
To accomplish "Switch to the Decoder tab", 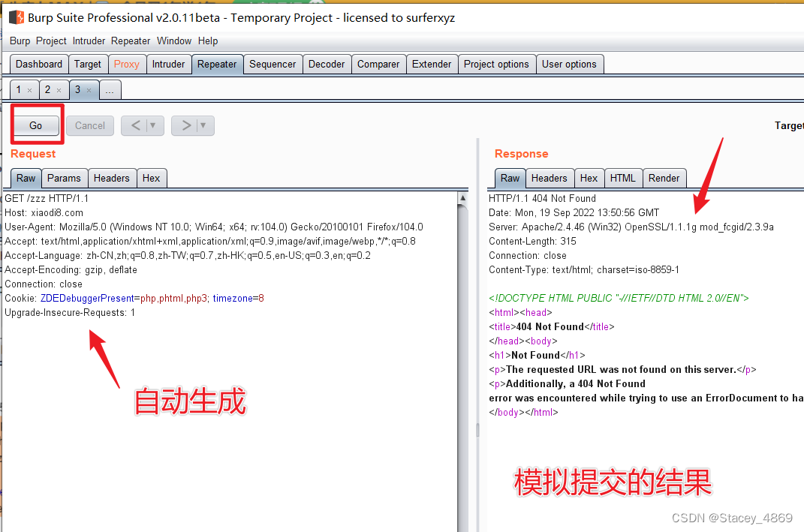I will click(x=327, y=64).
